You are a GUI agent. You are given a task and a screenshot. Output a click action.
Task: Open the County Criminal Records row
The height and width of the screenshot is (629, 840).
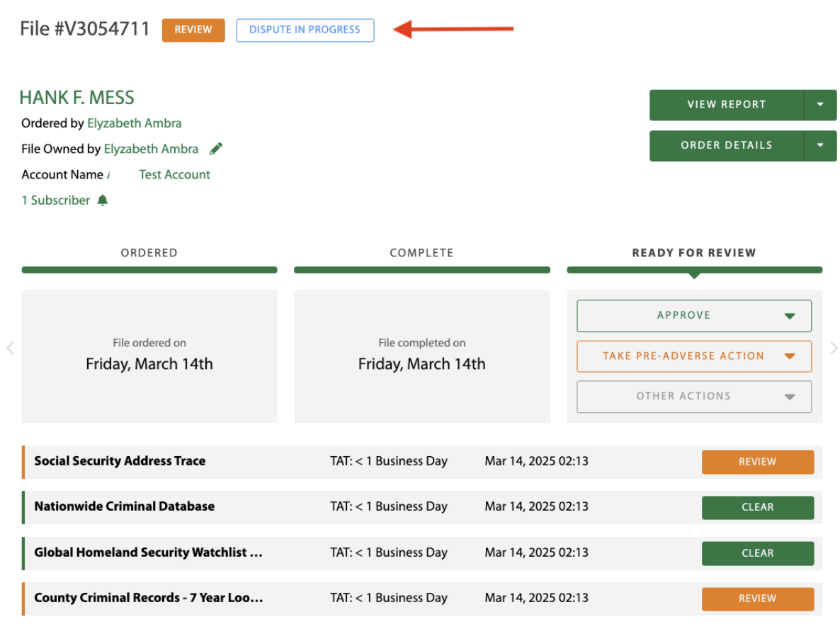(x=149, y=598)
